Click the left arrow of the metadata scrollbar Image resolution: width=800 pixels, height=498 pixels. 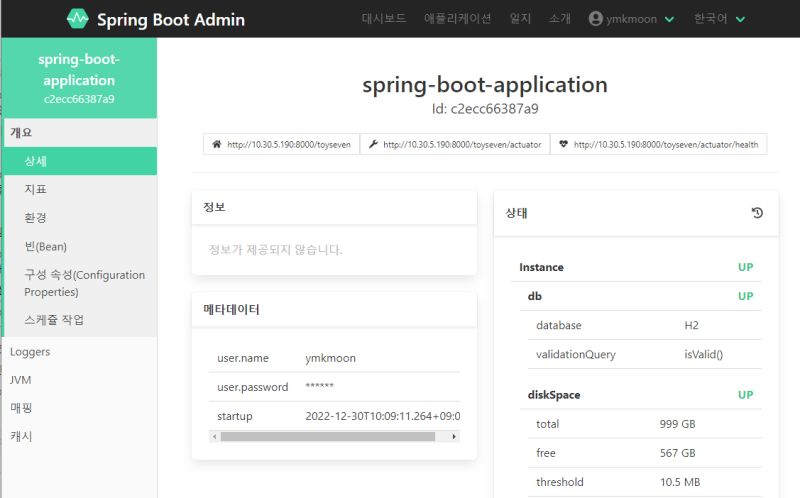click(x=214, y=436)
